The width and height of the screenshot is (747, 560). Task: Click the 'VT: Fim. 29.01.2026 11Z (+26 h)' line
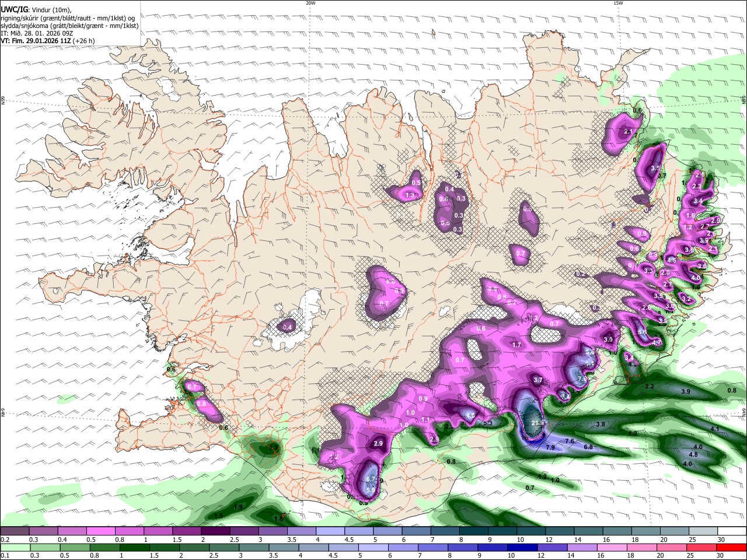[48, 41]
